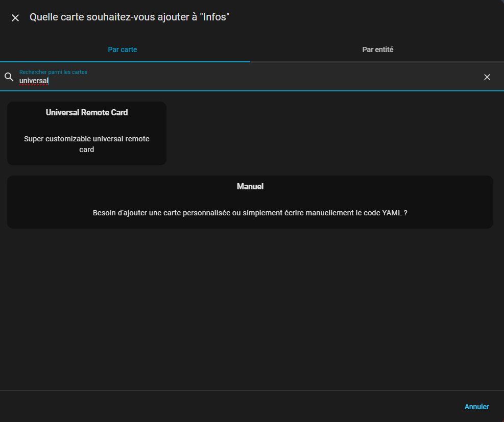Place cursor on typed word "universal"

click(x=34, y=81)
